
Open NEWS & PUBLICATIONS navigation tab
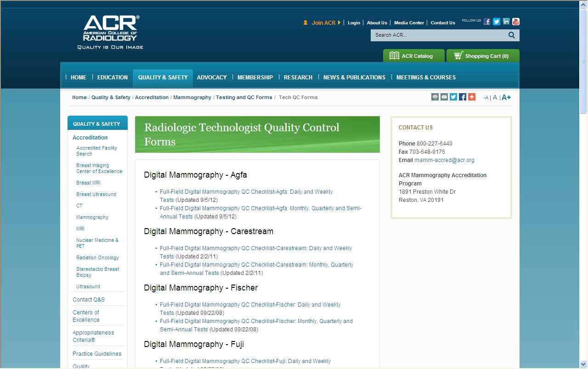[354, 78]
